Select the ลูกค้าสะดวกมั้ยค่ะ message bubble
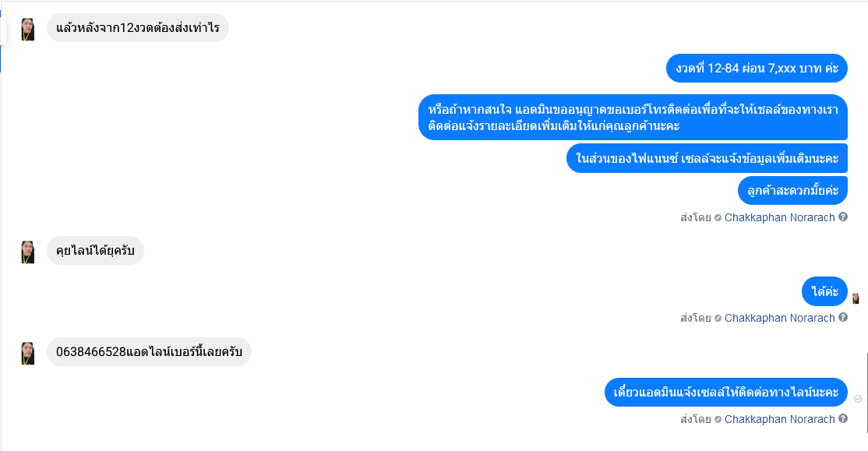The height and width of the screenshot is (451, 868). click(792, 191)
